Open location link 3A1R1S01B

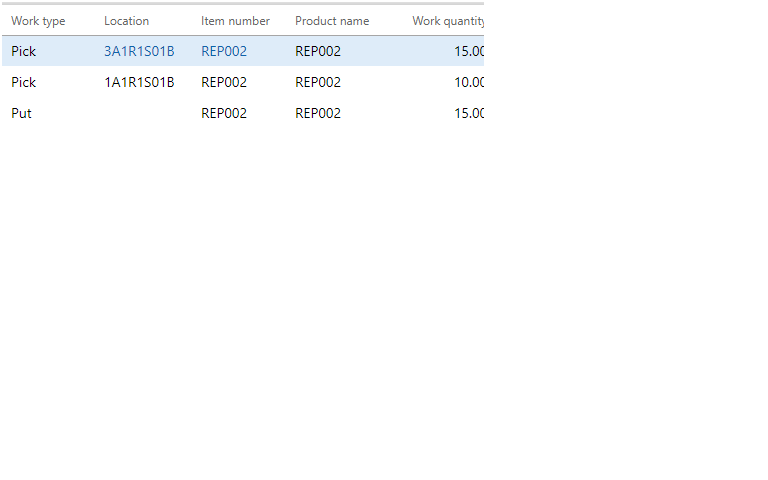click(139, 51)
